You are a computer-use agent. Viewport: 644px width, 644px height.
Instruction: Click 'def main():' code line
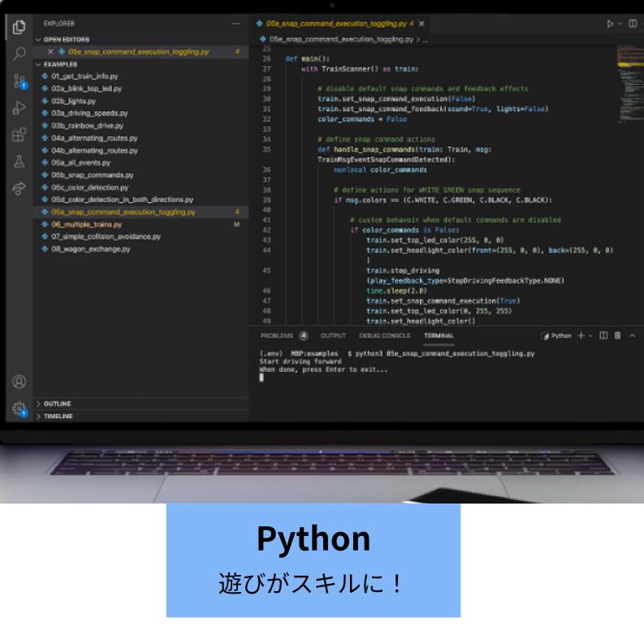(307, 58)
